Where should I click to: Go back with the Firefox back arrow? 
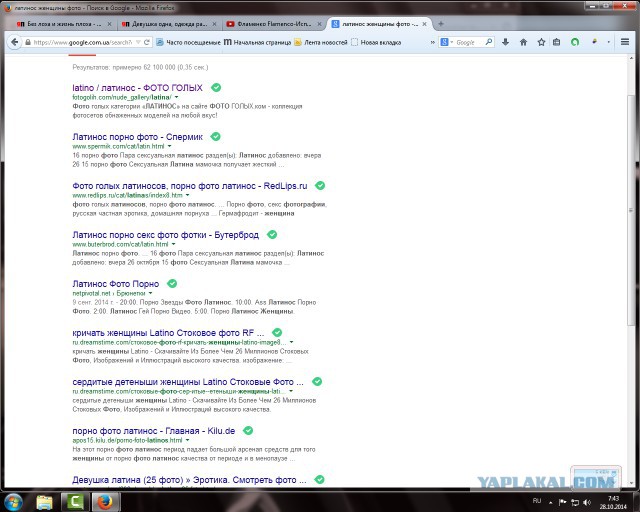pyautogui.click(x=15, y=42)
